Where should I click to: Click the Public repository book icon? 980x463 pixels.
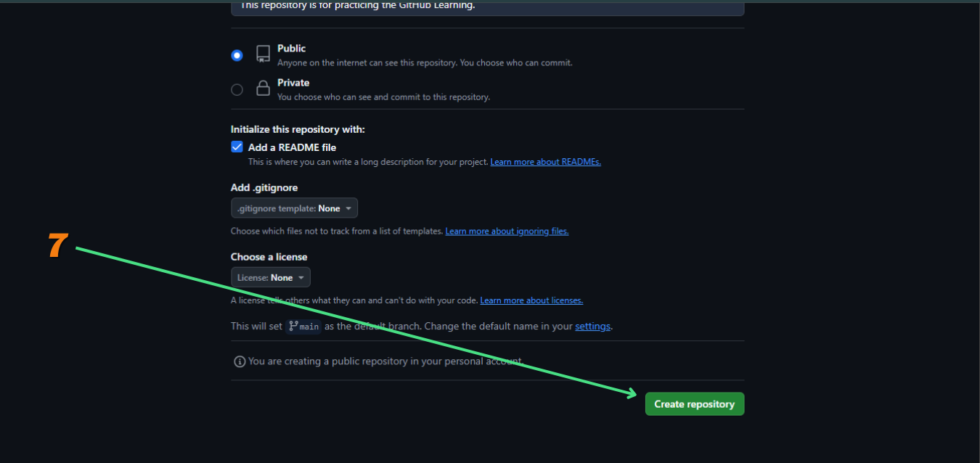point(263,54)
